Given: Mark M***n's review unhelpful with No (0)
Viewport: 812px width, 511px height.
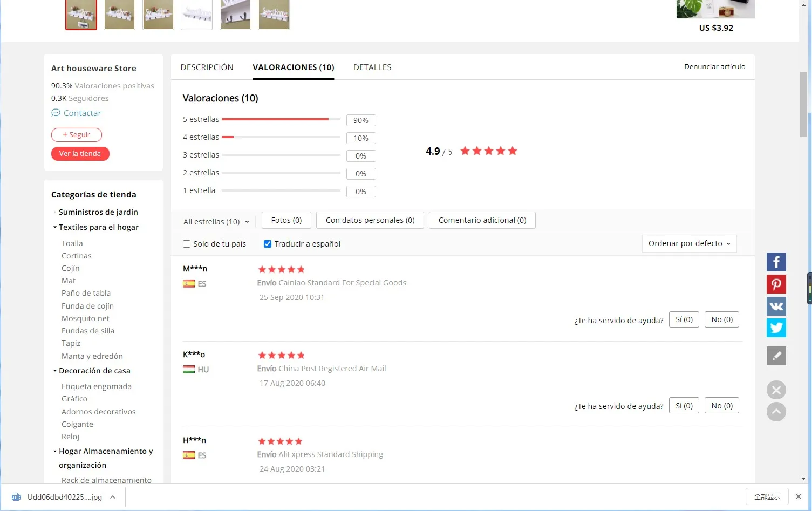Looking at the screenshot, I should click(x=722, y=319).
